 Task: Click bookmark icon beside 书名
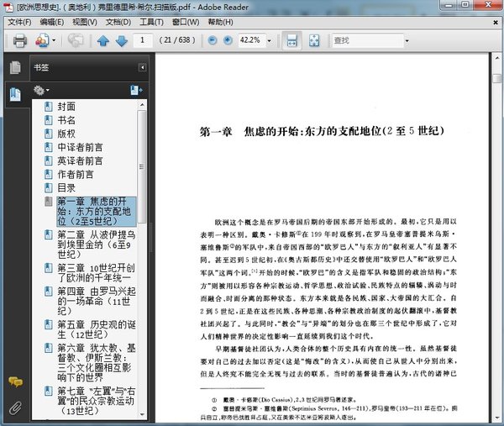(49, 120)
